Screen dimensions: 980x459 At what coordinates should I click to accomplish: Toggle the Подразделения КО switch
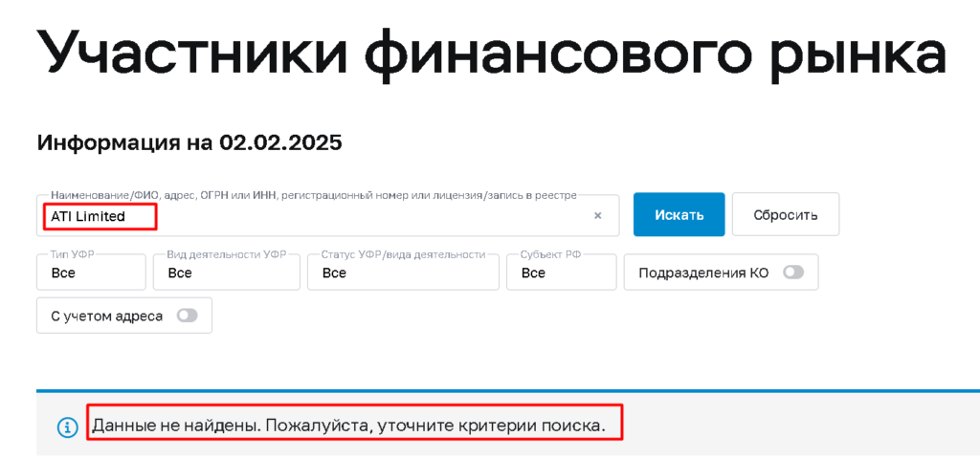[793, 273]
